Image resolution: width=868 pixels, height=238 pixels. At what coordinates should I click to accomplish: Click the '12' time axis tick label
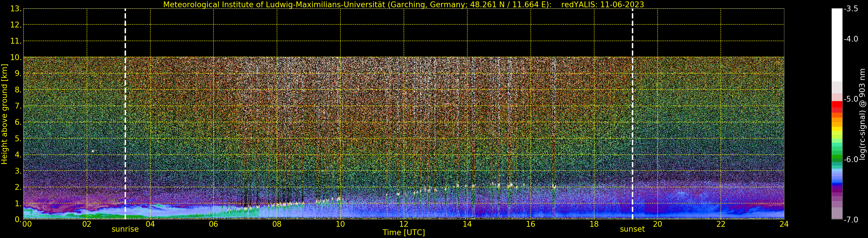click(404, 224)
